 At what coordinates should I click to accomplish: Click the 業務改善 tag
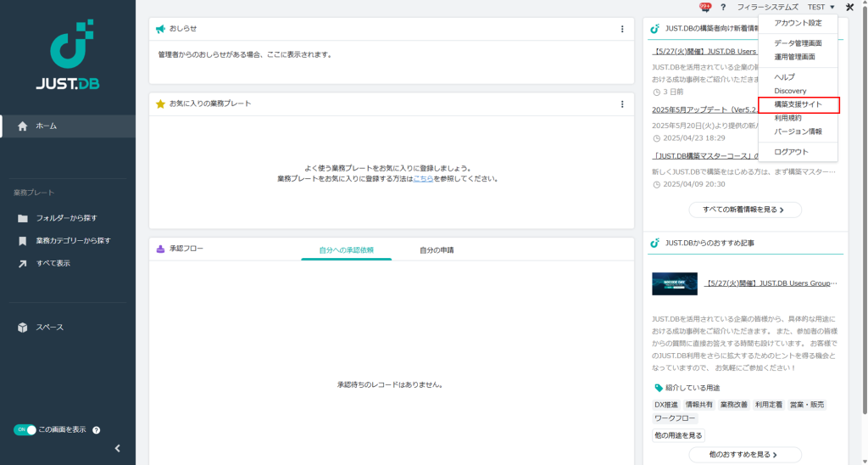click(733, 405)
